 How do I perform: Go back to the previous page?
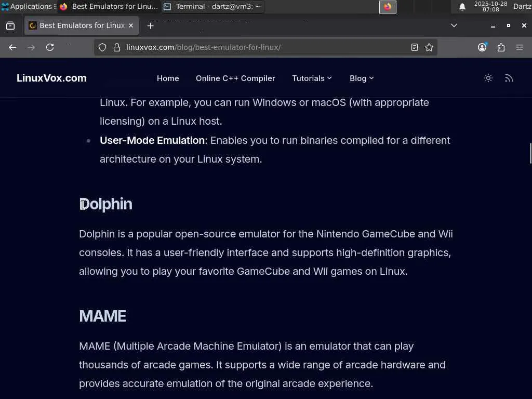(12, 47)
